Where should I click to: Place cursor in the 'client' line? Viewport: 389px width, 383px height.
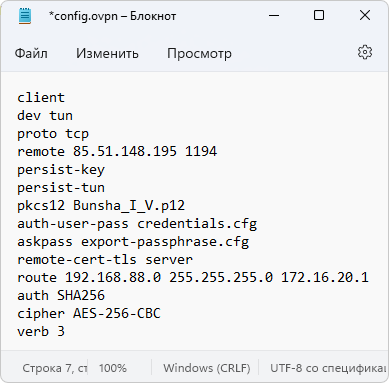coord(41,98)
